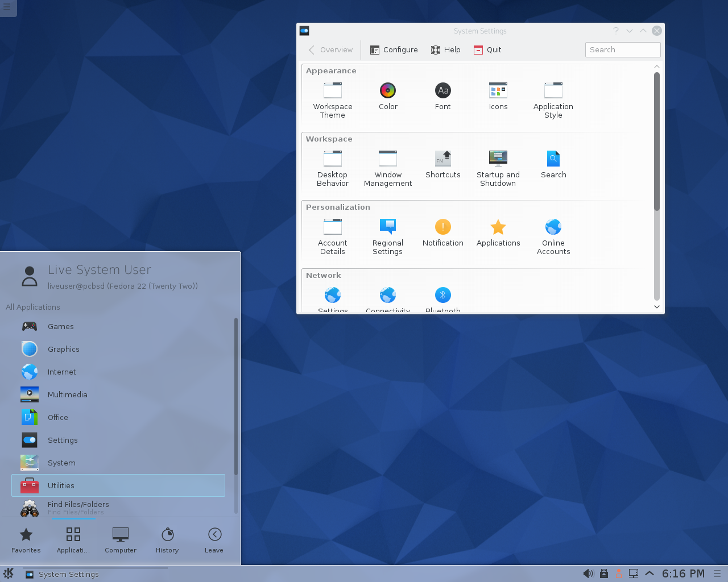Open the Office category in launcher
The image size is (728, 582).
click(x=118, y=417)
